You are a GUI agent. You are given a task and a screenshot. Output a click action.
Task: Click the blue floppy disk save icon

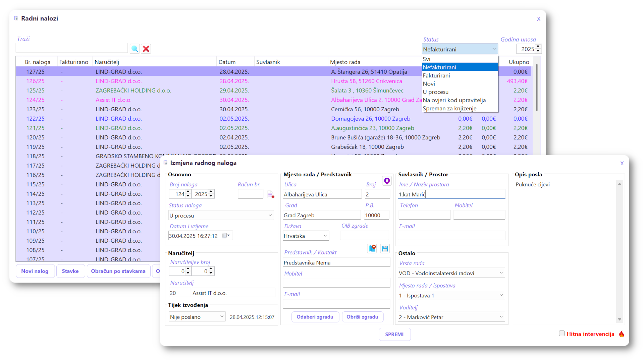(385, 248)
